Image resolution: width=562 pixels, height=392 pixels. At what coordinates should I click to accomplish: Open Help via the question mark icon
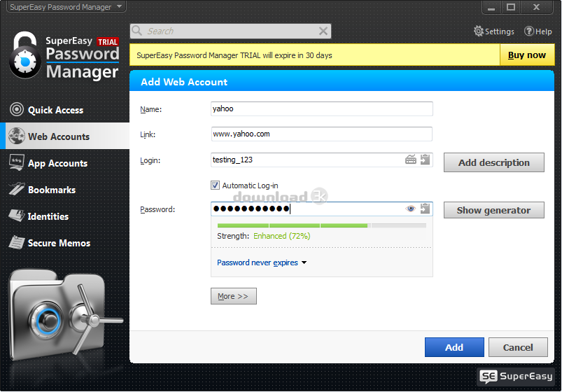click(x=529, y=31)
